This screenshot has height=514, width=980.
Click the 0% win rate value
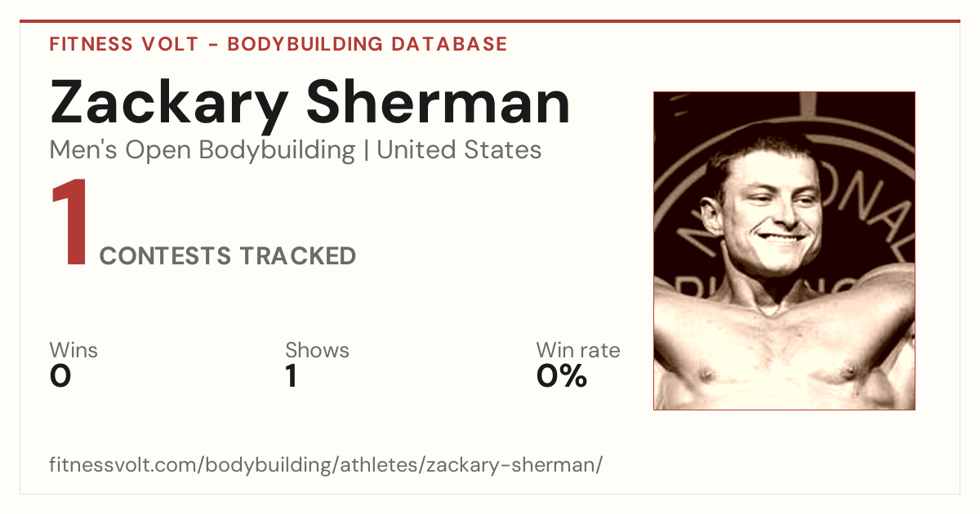click(561, 376)
